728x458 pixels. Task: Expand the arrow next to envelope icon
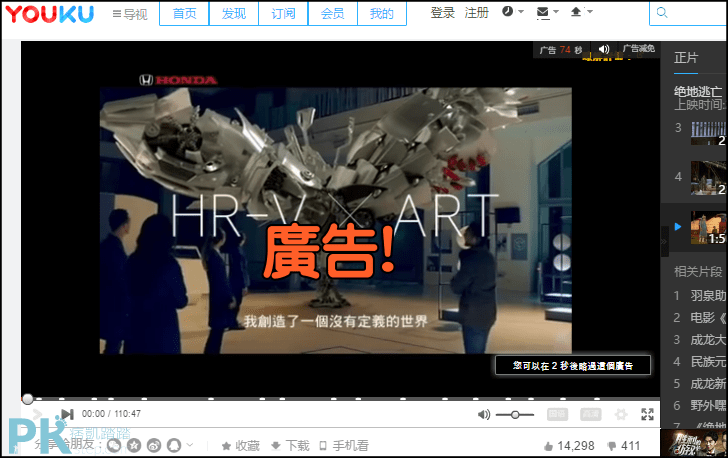coord(556,12)
